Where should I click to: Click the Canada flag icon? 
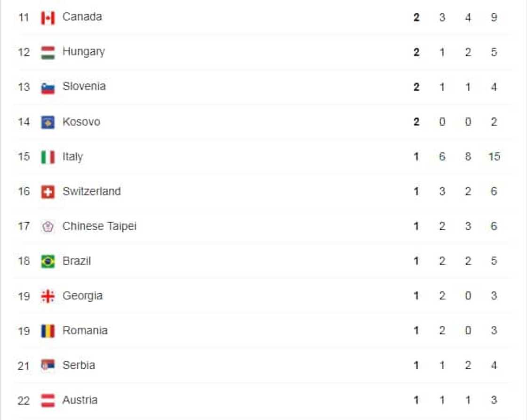48,18
